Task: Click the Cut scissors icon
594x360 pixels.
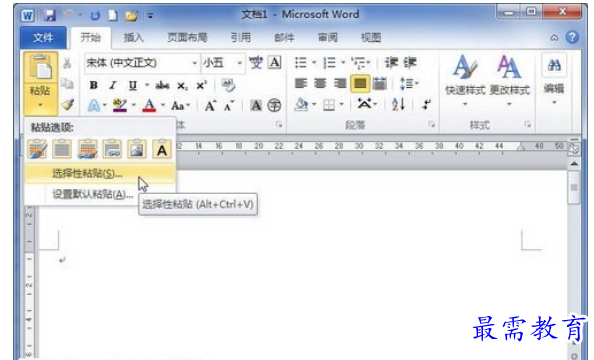Action: (x=67, y=63)
